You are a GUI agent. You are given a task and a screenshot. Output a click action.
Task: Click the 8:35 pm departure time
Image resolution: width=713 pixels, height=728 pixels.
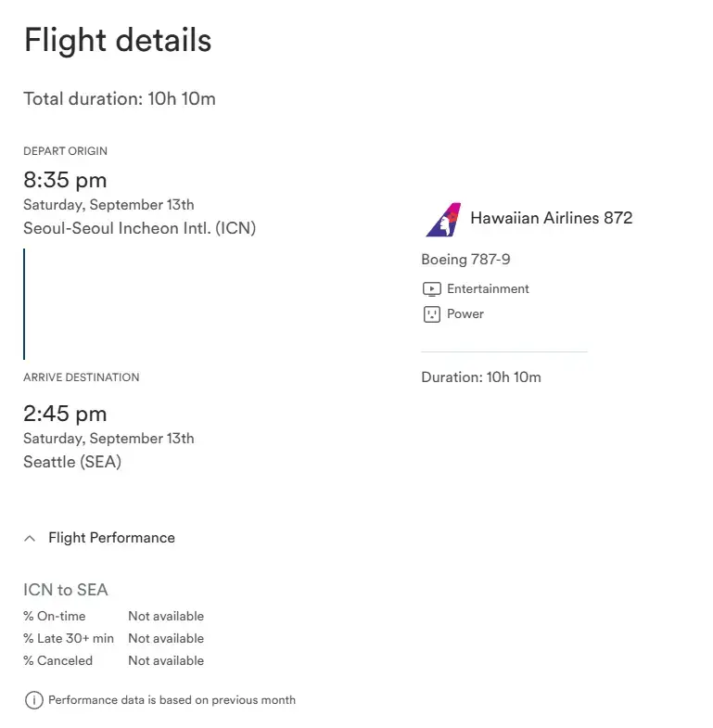(x=65, y=180)
